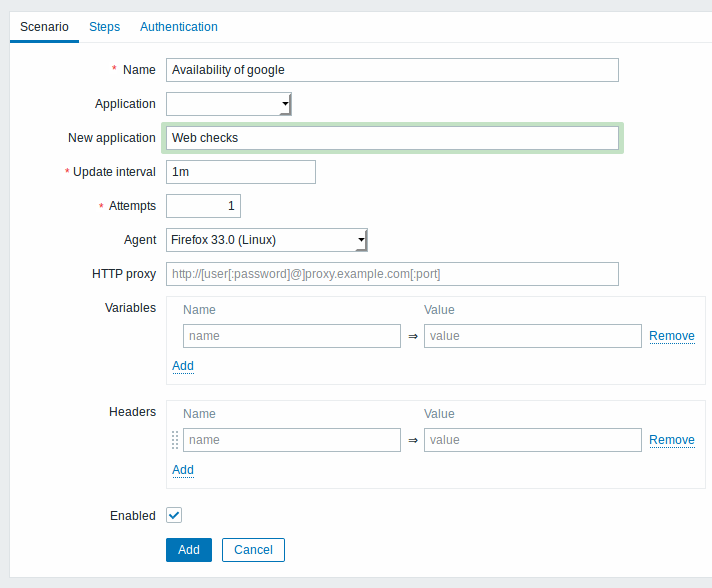Remove the Variables row
Screen dimensions: 712x588
coord(672,336)
